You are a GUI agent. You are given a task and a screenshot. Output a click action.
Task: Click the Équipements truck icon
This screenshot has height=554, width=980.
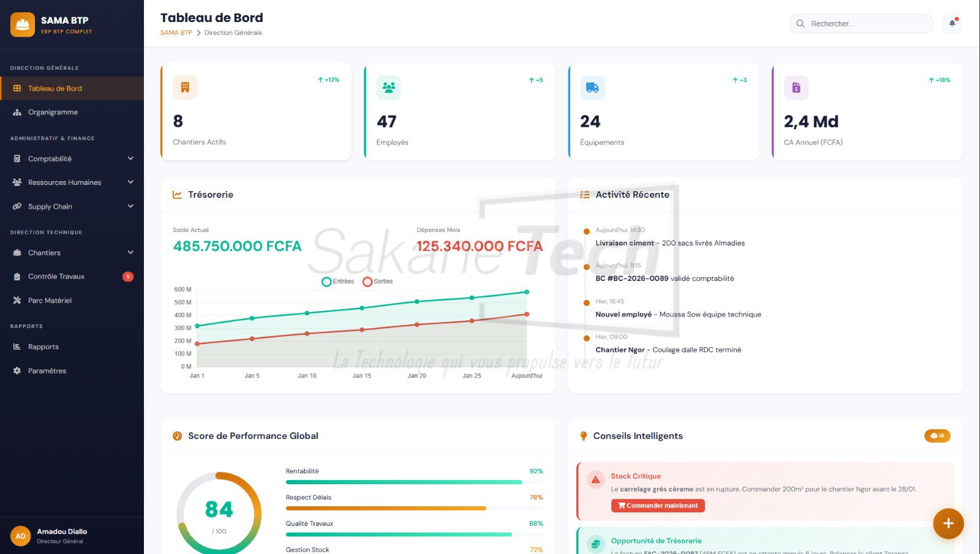point(592,88)
